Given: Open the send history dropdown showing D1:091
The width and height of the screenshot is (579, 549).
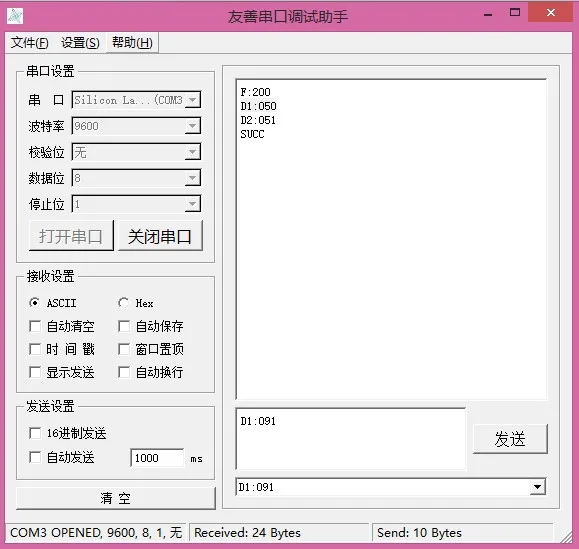Looking at the screenshot, I should pos(538,487).
